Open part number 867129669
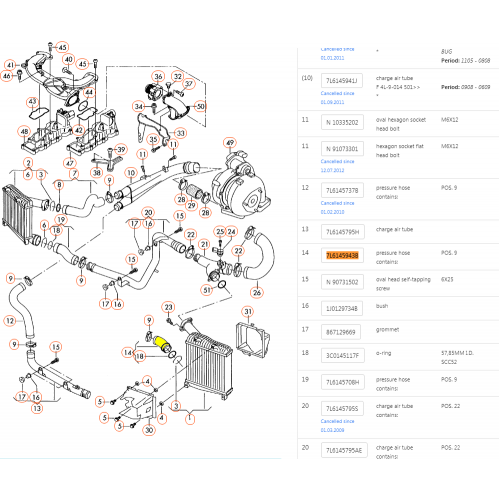Image resolution: width=500 pixels, height=500 pixels. click(341, 332)
